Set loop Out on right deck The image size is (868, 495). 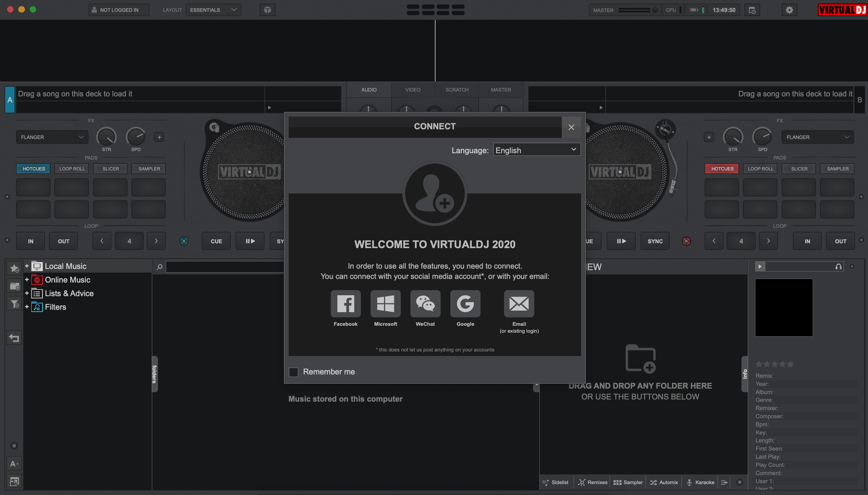pyautogui.click(x=841, y=241)
